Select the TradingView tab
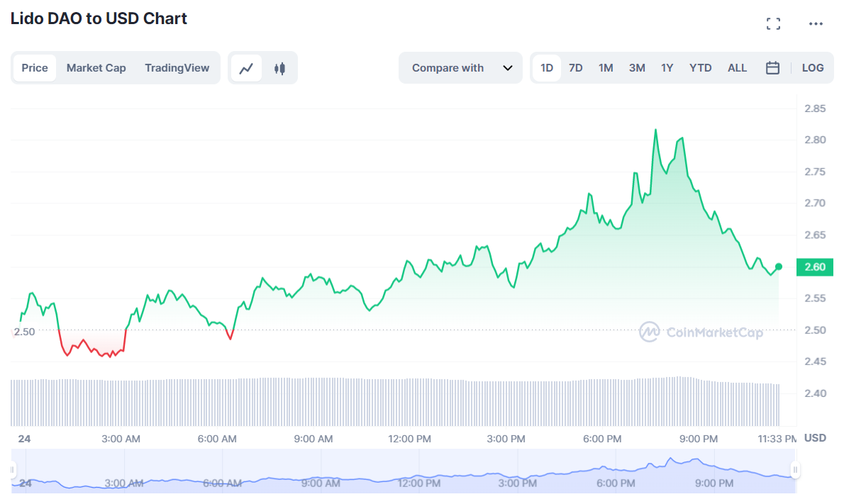The image size is (844, 504). click(x=177, y=68)
